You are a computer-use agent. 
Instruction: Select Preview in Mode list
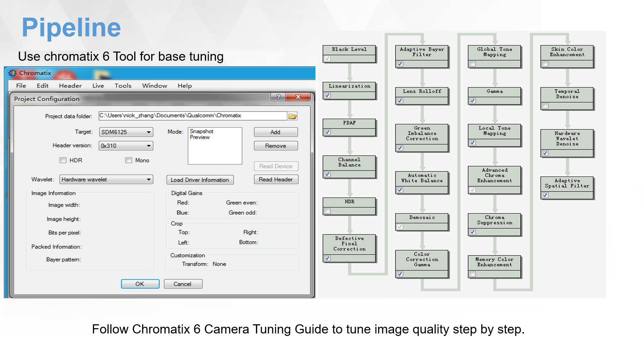click(200, 137)
